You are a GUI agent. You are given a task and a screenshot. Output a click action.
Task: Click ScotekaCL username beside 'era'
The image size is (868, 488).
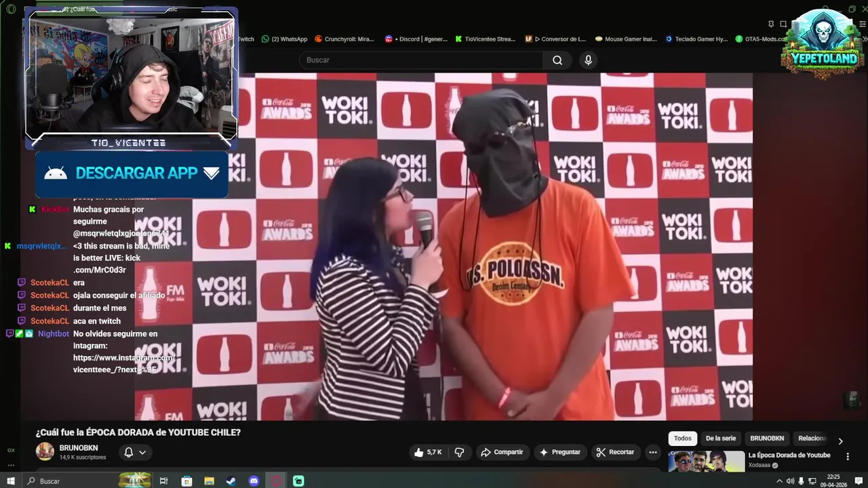(50, 283)
